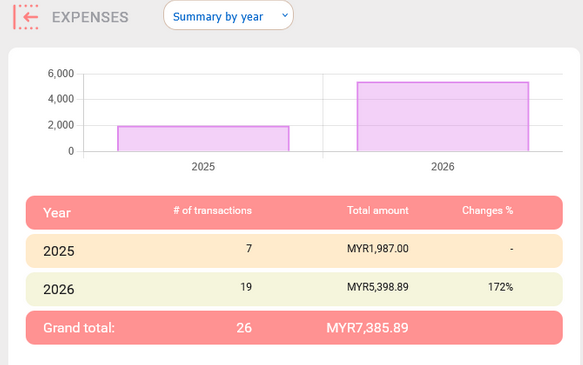Click the 2026 chart axis label
This screenshot has width=583, height=365.
(443, 167)
